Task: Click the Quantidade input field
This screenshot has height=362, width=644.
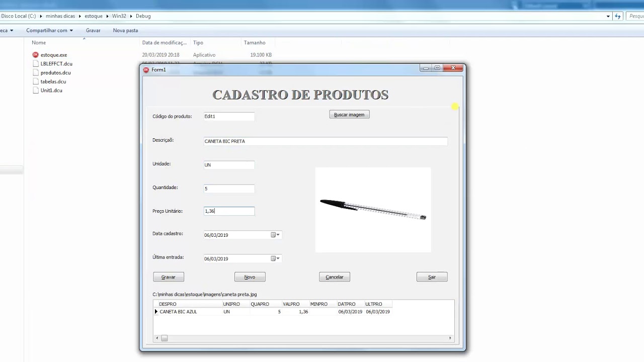Action: tap(229, 189)
